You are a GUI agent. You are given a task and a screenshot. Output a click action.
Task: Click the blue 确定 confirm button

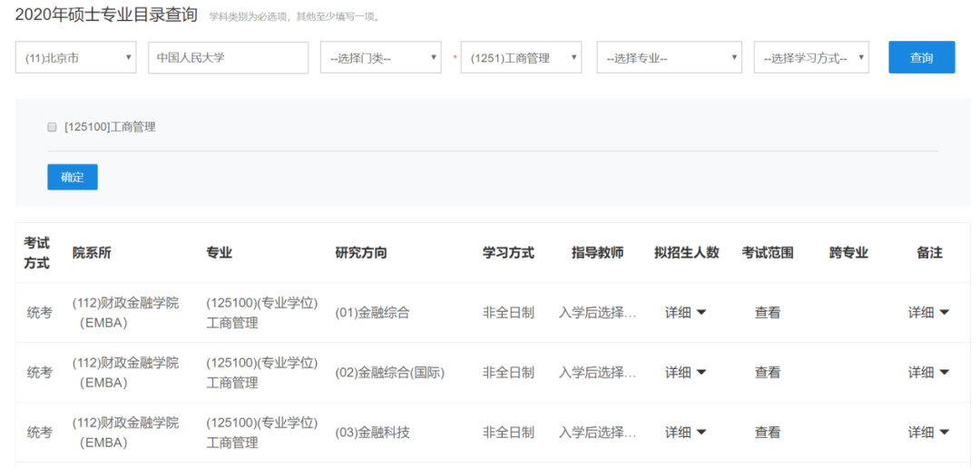coord(72,177)
